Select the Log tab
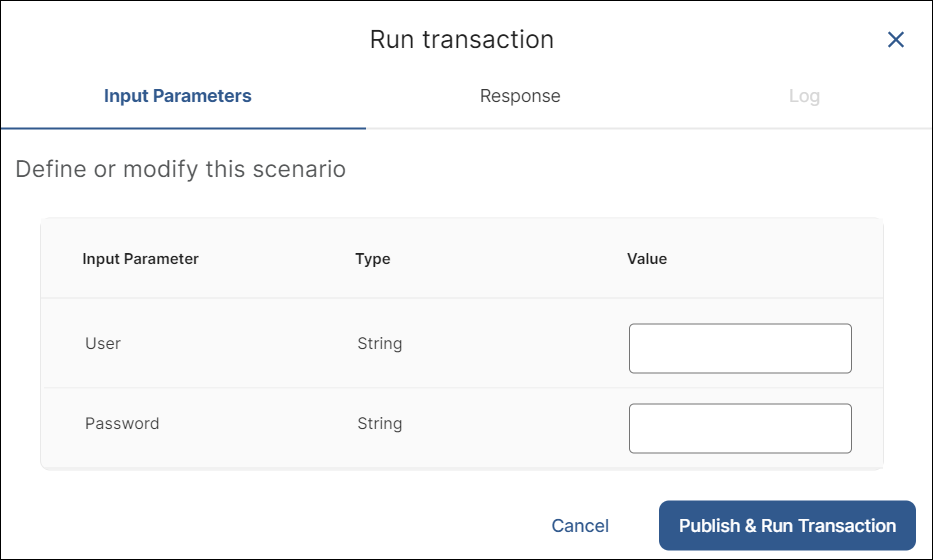This screenshot has height=560, width=933. 804,96
